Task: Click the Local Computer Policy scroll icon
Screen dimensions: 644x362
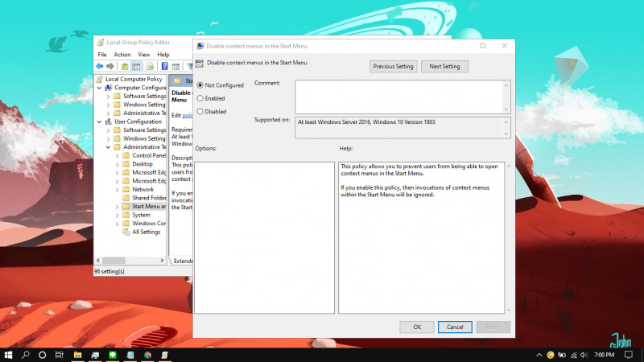Action: [x=99, y=79]
